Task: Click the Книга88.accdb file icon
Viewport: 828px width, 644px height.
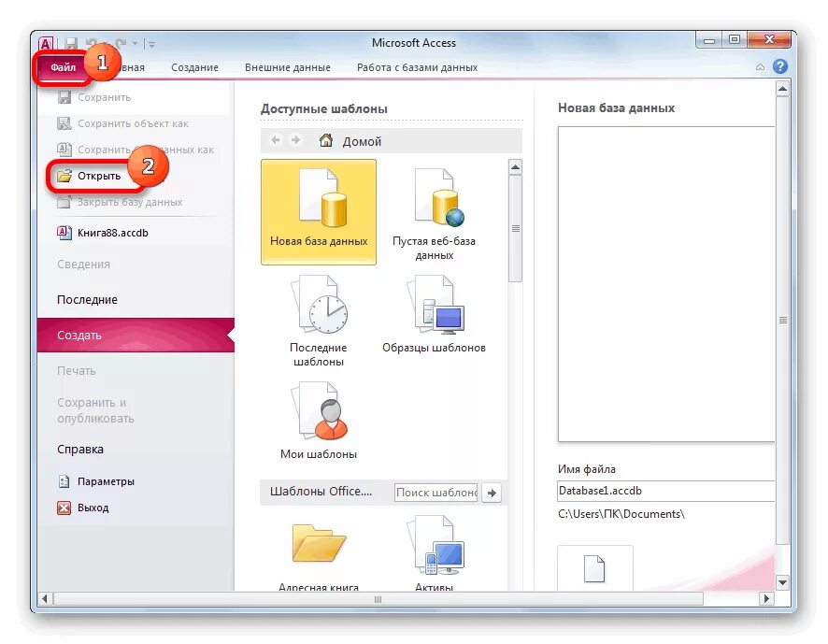Action: [x=64, y=233]
